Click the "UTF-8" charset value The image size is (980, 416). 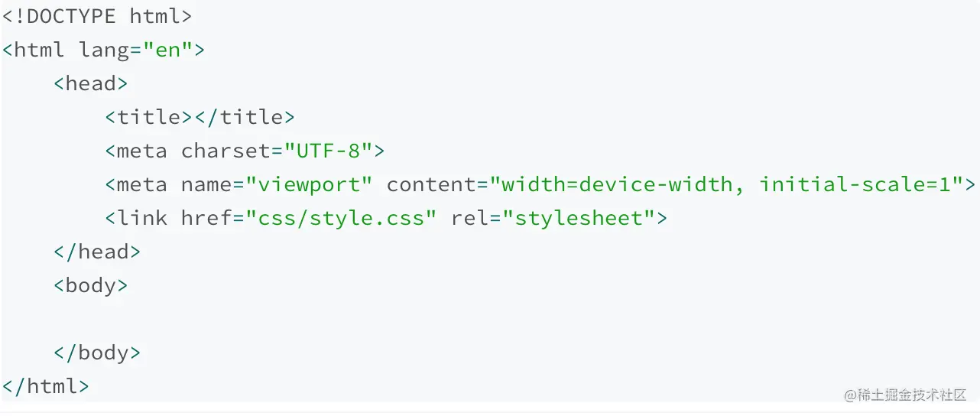pyautogui.click(x=328, y=151)
